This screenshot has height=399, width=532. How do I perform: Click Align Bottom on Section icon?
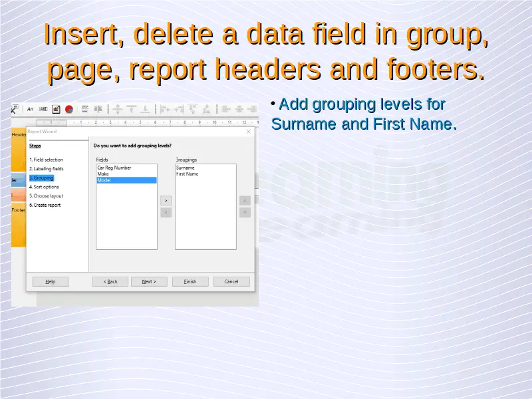click(x=207, y=109)
